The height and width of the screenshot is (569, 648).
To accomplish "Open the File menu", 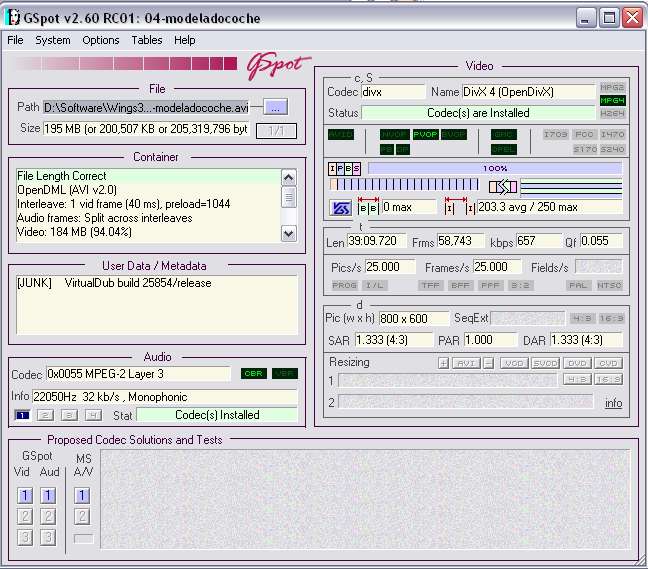I will 15,40.
